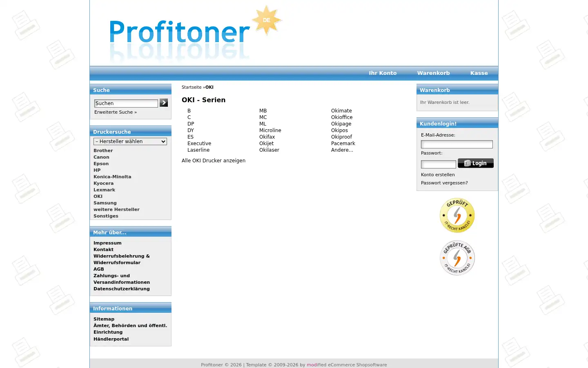The image size is (588, 368).
Task: Open Zahlungs- und Versandinformationen link
Action: [x=122, y=279]
